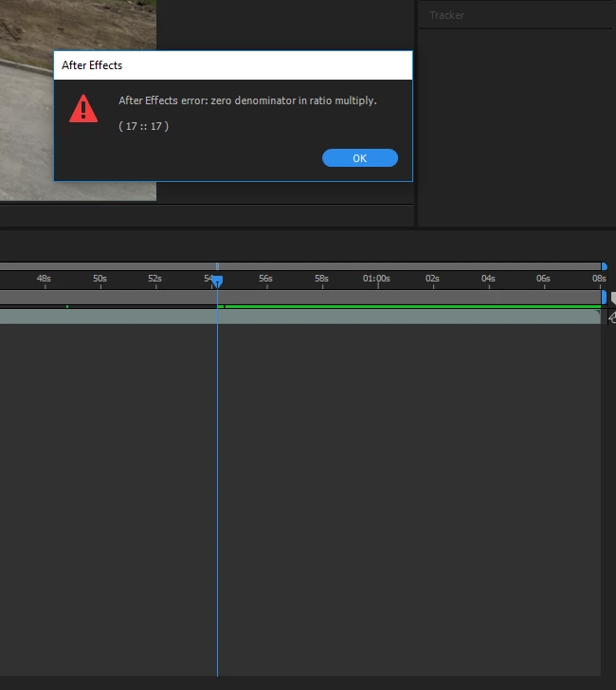Click the After Effects dialog title bar
This screenshot has height=690, width=616.
pos(233,65)
